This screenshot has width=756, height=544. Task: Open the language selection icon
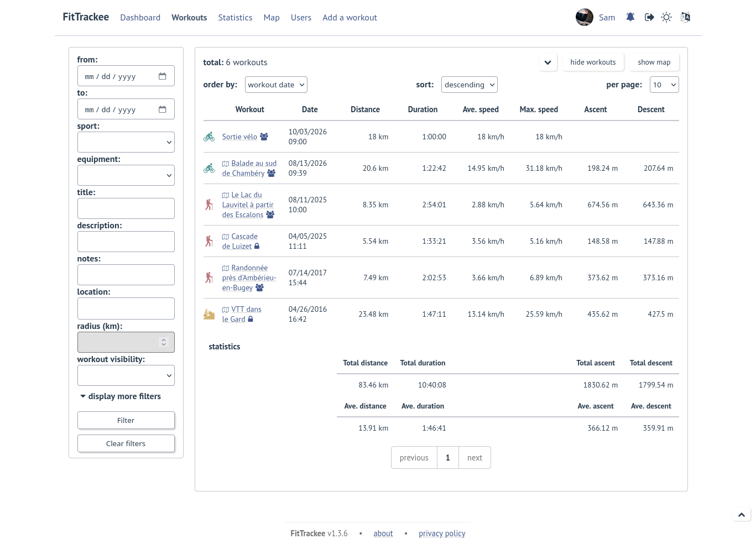tap(685, 17)
